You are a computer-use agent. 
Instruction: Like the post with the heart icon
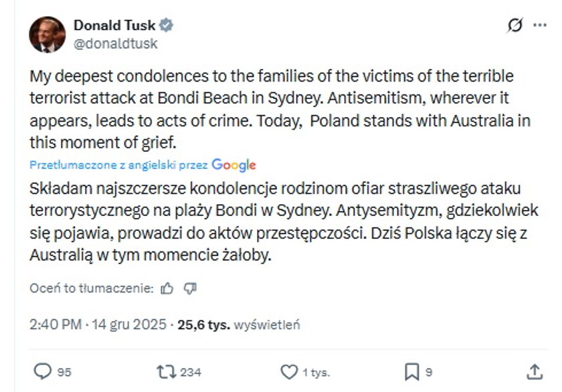(288, 371)
